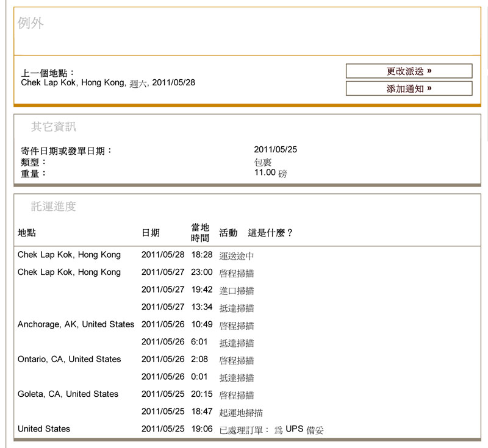Image resolution: width=488 pixels, height=448 pixels.
Task: Click the 日期 column header
Action: coord(151,233)
